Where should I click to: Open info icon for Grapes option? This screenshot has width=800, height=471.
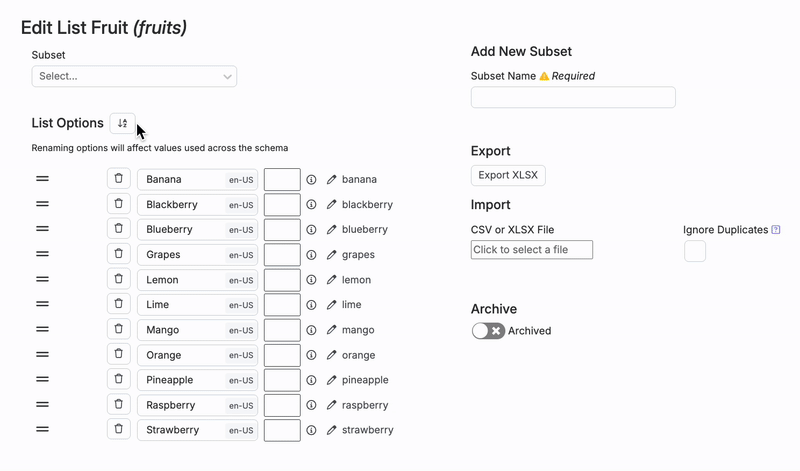(x=311, y=255)
